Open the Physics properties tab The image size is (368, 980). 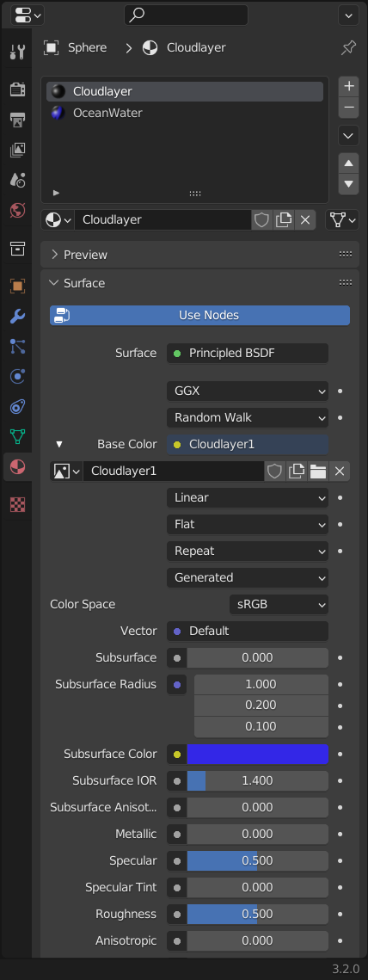(17, 377)
